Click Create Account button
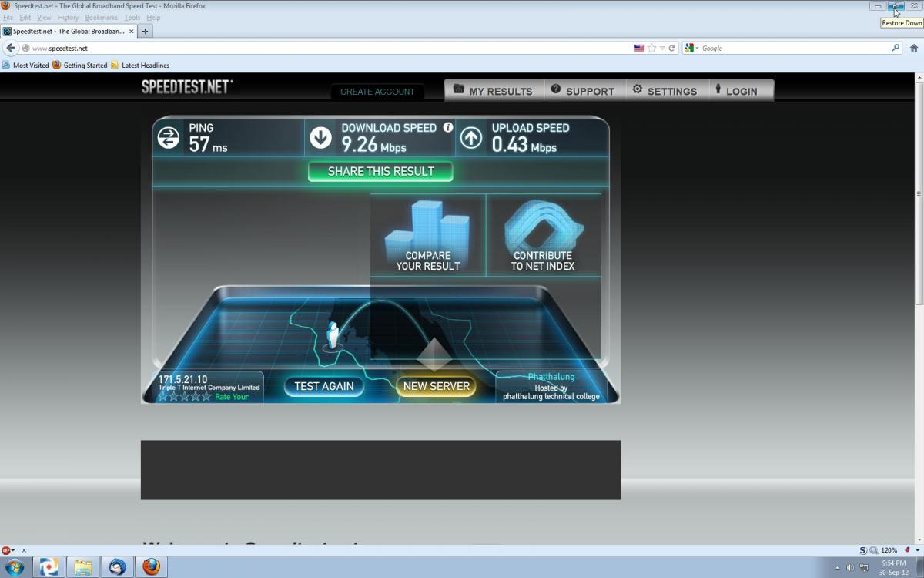924x578 pixels. tap(377, 92)
